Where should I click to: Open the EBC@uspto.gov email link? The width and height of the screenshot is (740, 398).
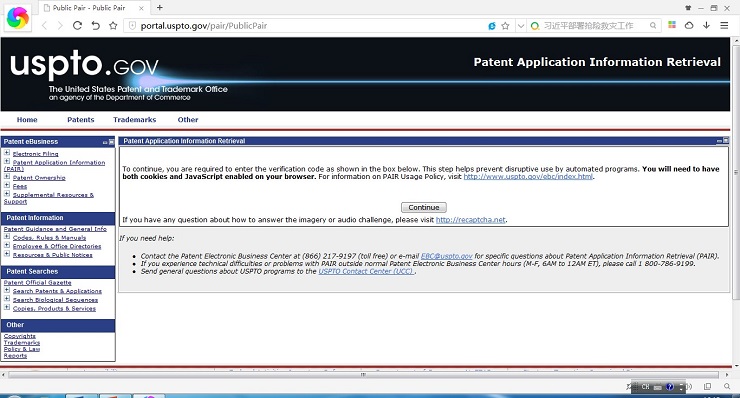[446, 256]
